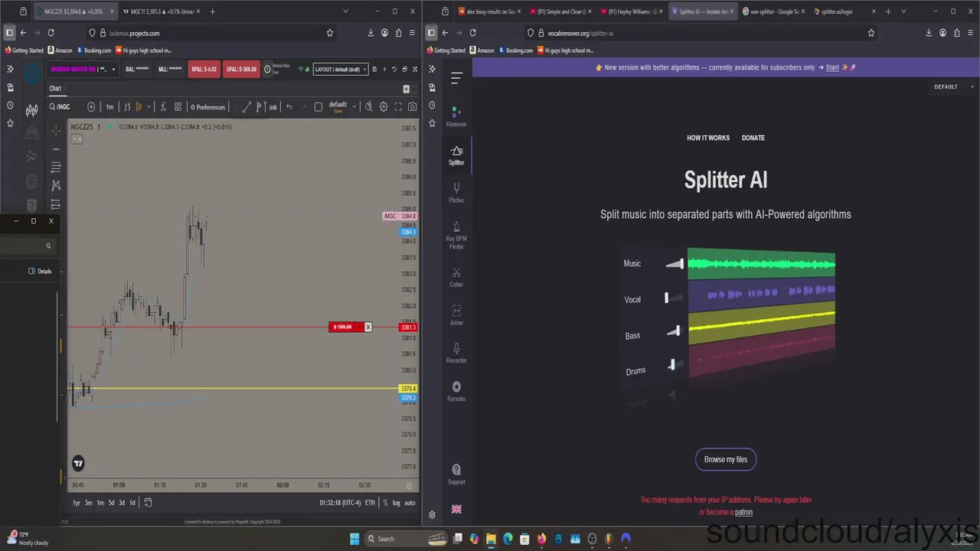Switch to the Hayley Williams YouTube tab
Image resolution: width=980 pixels, height=551 pixels.
631,11
